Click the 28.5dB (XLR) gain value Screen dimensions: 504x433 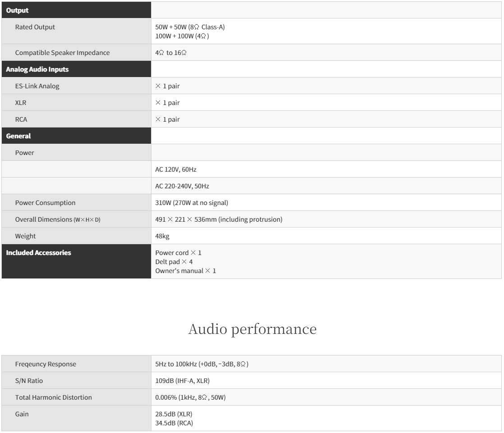(174, 414)
